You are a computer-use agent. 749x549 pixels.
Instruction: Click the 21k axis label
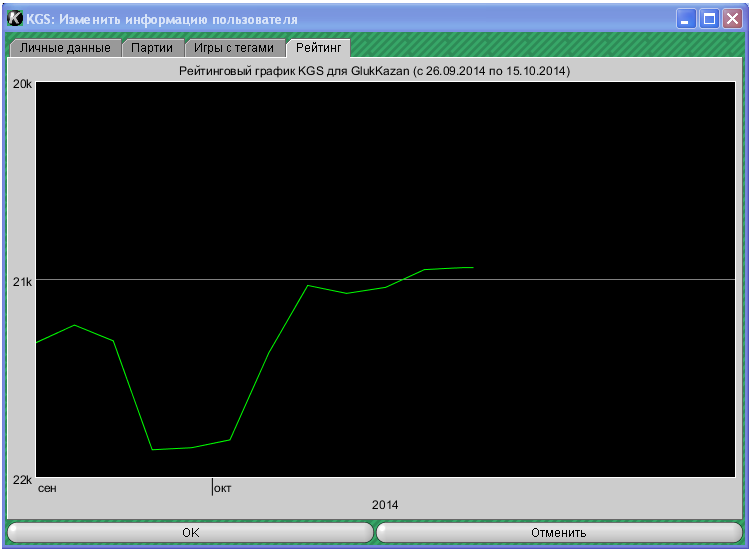pos(22,282)
